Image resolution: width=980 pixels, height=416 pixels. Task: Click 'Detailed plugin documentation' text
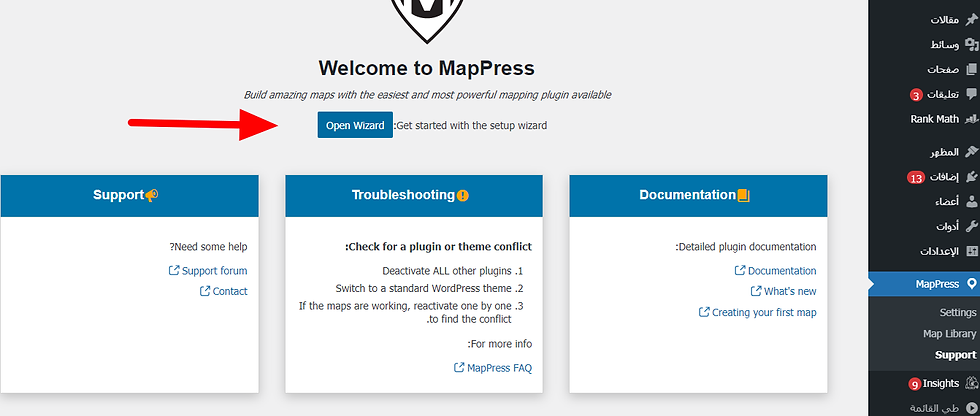pos(746,247)
